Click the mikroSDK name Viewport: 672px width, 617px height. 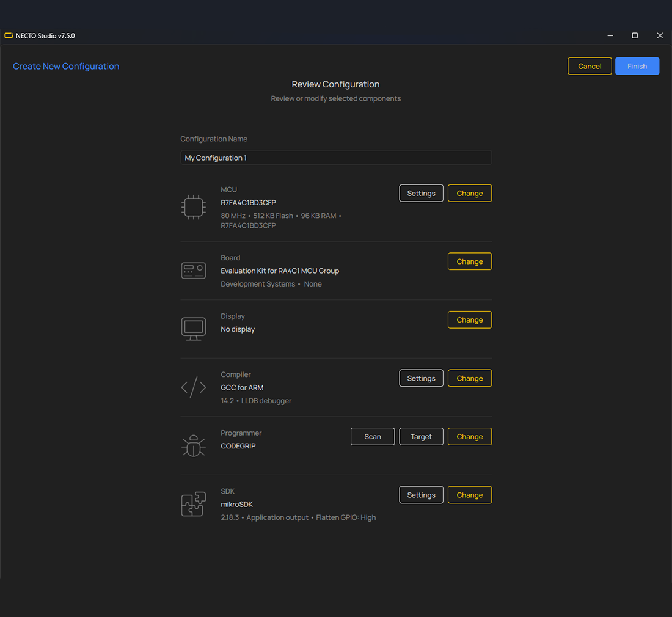coord(236,505)
